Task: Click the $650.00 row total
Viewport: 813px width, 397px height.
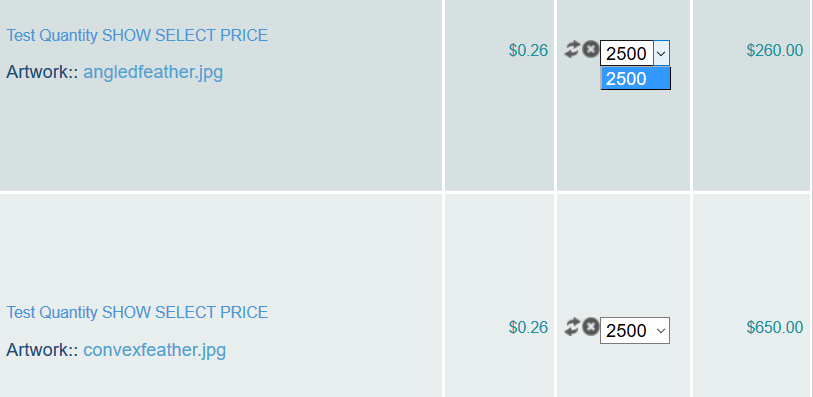Action: 775,328
